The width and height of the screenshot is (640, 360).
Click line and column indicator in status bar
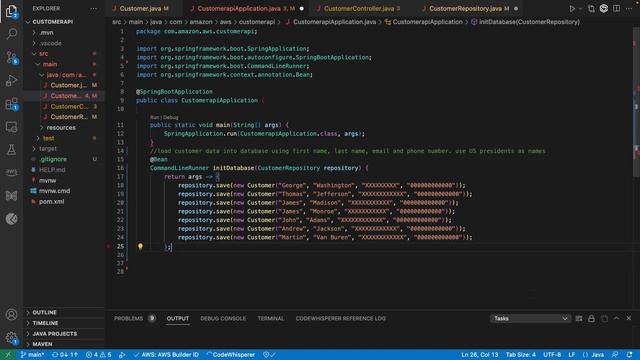pyautogui.click(x=480, y=355)
